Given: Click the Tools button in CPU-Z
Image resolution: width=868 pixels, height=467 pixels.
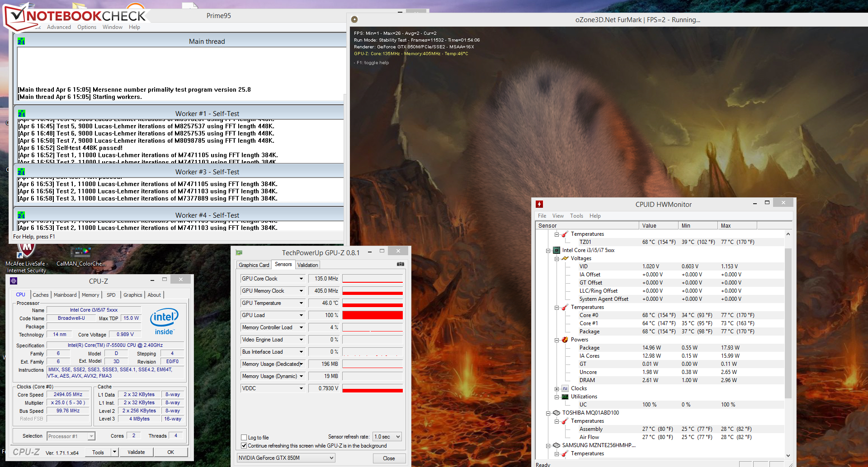Looking at the screenshot, I should [98, 452].
